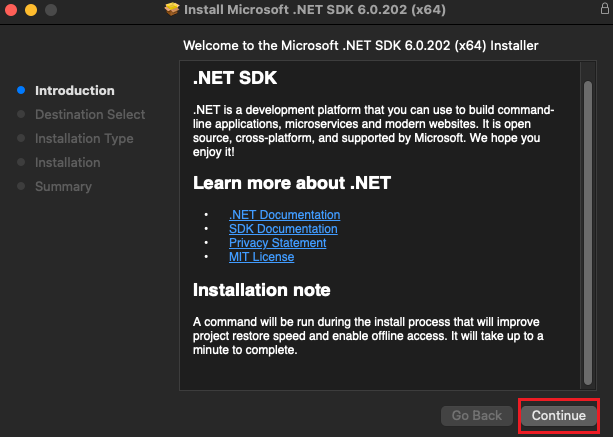Close the installer with the red button
This screenshot has height=437, width=613.
(x=12, y=10)
